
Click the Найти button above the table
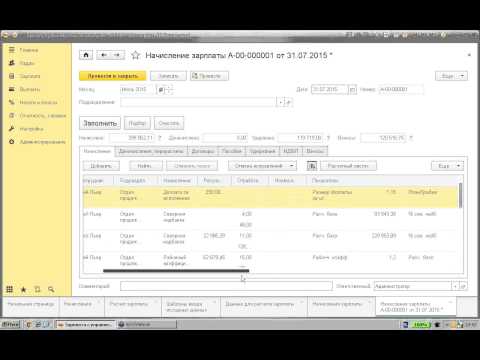click(x=146, y=166)
